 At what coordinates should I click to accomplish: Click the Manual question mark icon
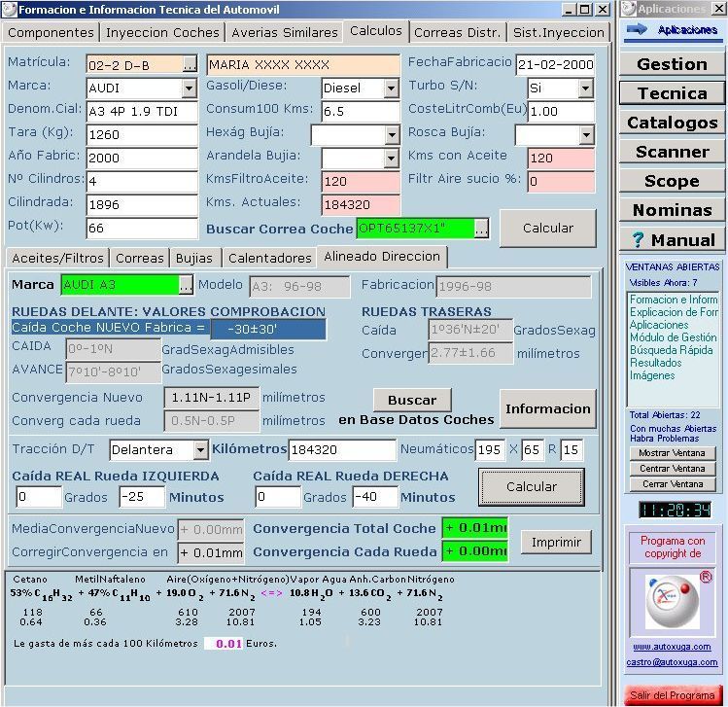click(x=638, y=239)
